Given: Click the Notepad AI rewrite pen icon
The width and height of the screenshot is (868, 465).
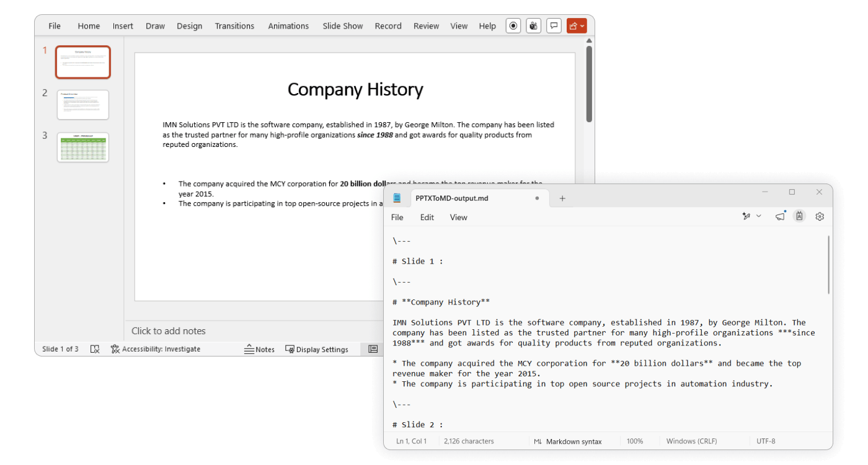Looking at the screenshot, I should point(746,216).
